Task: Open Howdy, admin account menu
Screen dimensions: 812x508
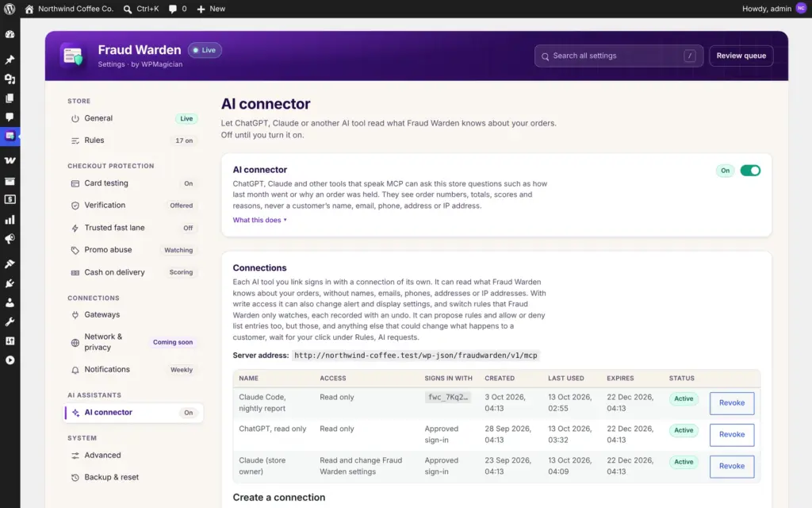Action: 774,9
